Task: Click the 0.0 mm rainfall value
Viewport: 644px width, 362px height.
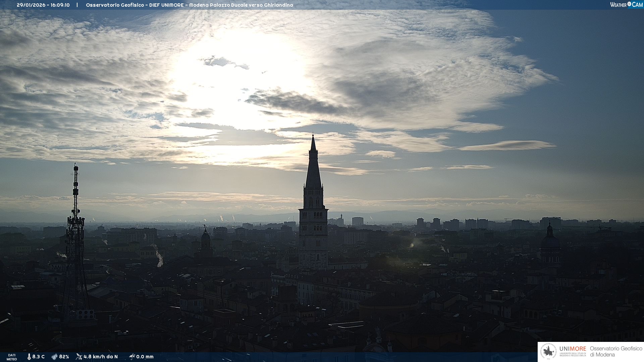Action: (x=145, y=357)
